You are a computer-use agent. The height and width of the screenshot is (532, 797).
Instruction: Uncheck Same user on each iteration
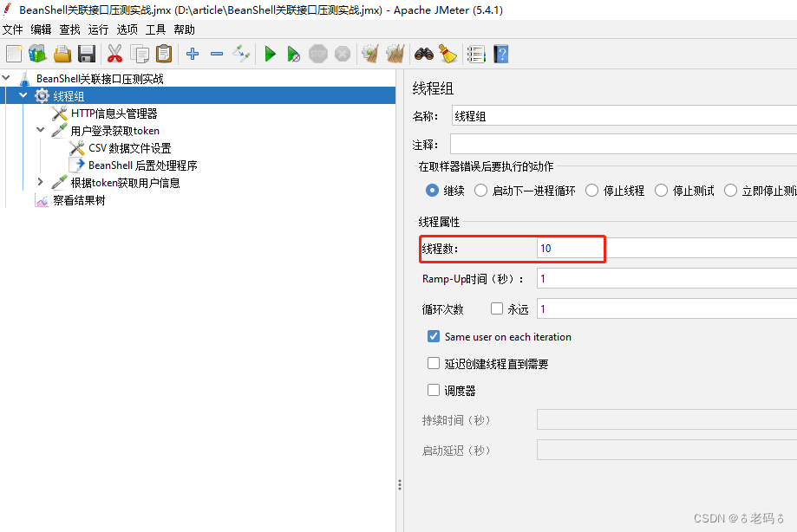pos(434,336)
